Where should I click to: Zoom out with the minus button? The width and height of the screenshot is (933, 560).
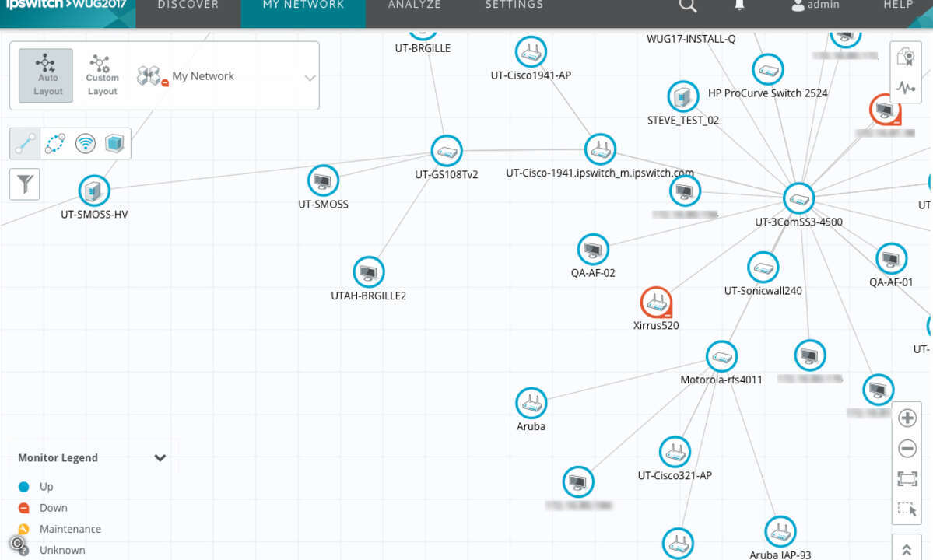click(907, 448)
